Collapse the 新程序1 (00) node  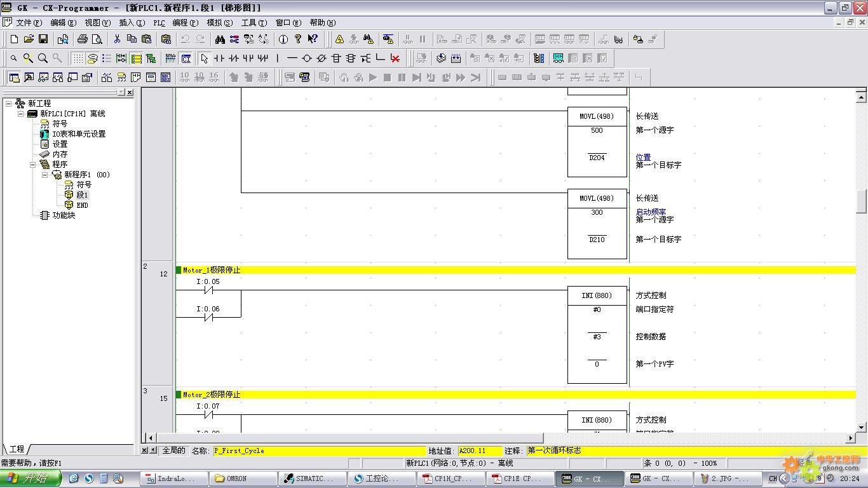pos(44,175)
